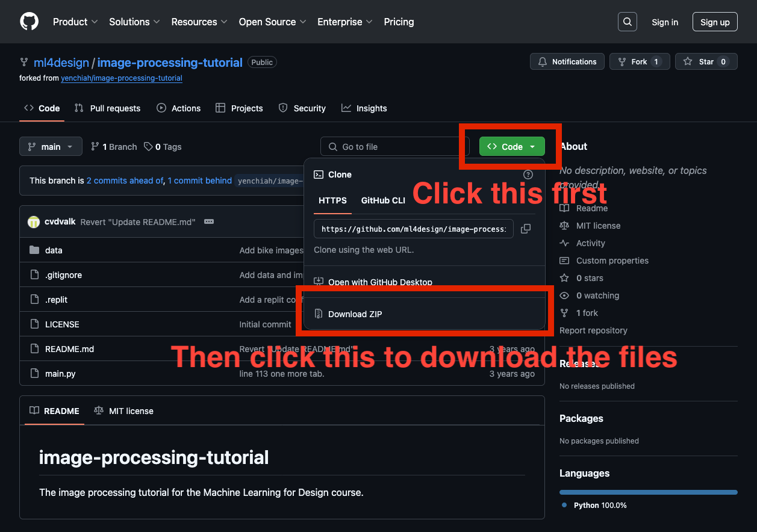Click the GitHub logo icon
Image resolution: width=757 pixels, height=532 pixels.
[x=29, y=22]
